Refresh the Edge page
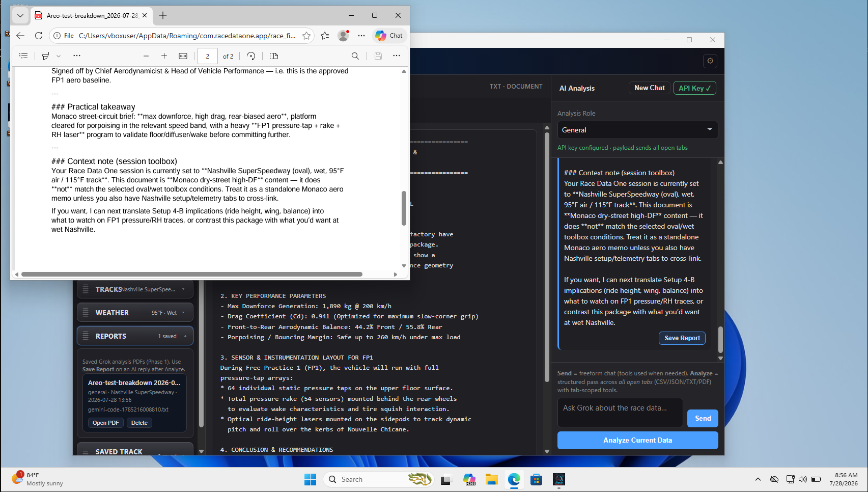 click(x=39, y=36)
